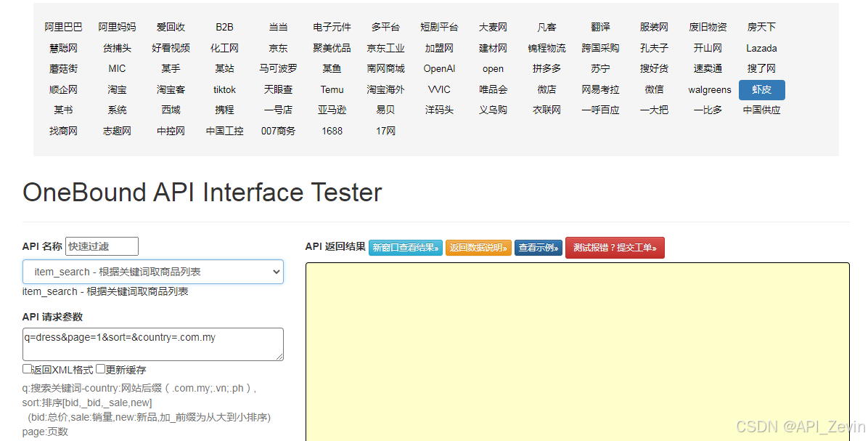Switch to the Temu tab

(x=332, y=90)
